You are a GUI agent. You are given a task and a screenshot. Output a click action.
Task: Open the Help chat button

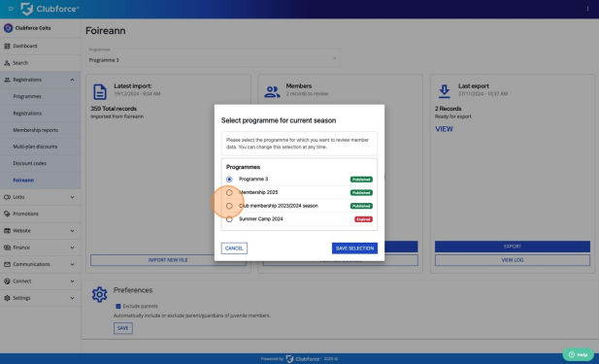[578, 354]
